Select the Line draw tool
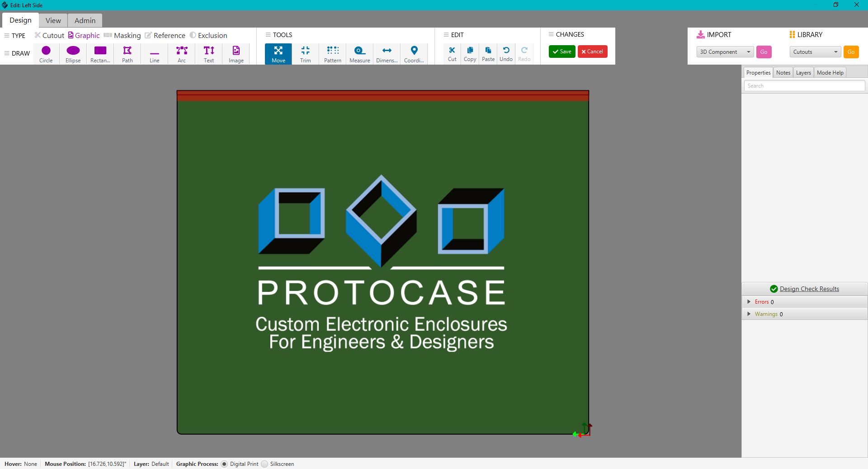The image size is (868, 469). point(155,54)
